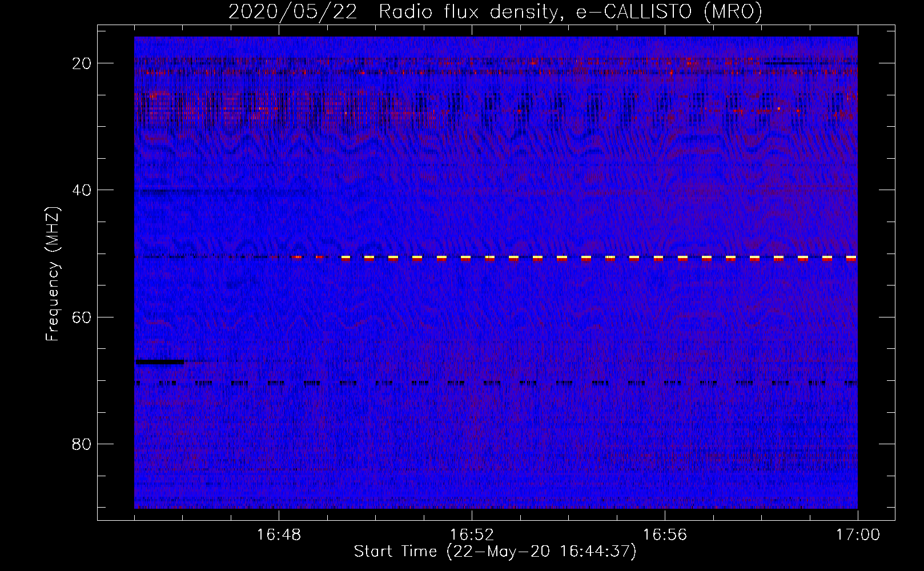The width and height of the screenshot is (924, 571).
Task: Click the 40 MHz frequency tick label
Action: click(x=82, y=190)
